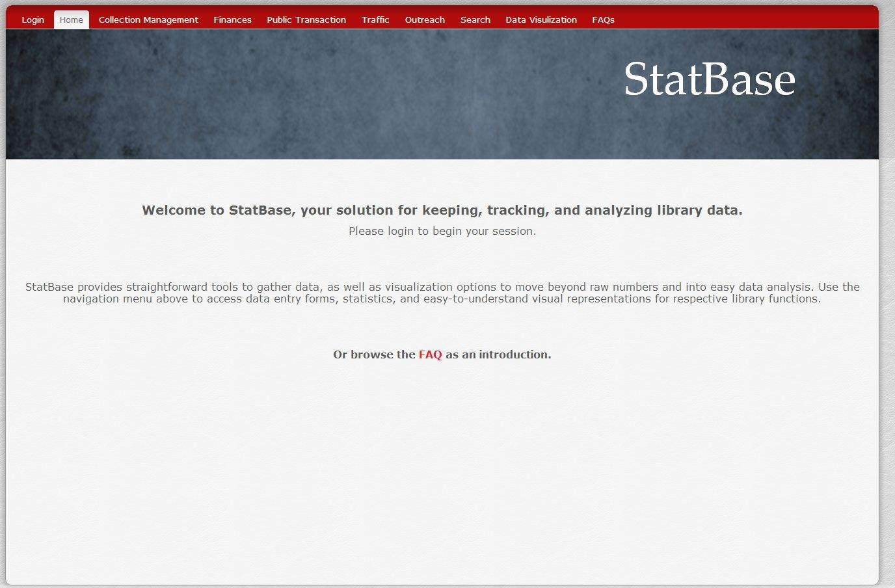The image size is (895, 588).
Task: Click 'Please login to begin your session.'
Action: pyautogui.click(x=442, y=231)
